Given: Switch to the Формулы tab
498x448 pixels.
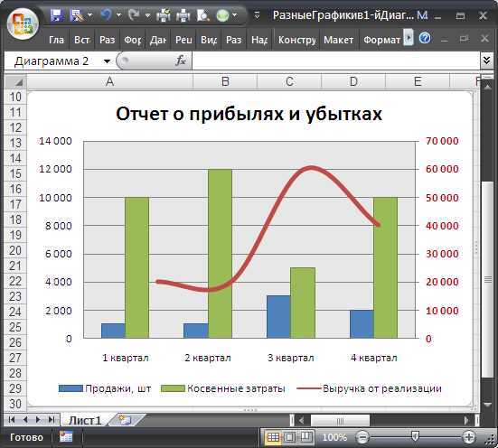Looking at the screenshot, I should pyautogui.click(x=133, y=40).
